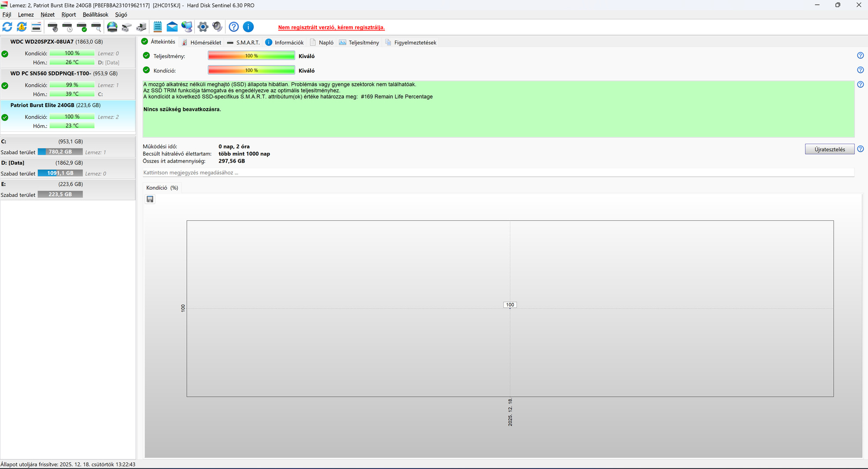868x469 pixels.
Task: Click the disk with green checkmark toolbar icon
Action: pos(82,27)
